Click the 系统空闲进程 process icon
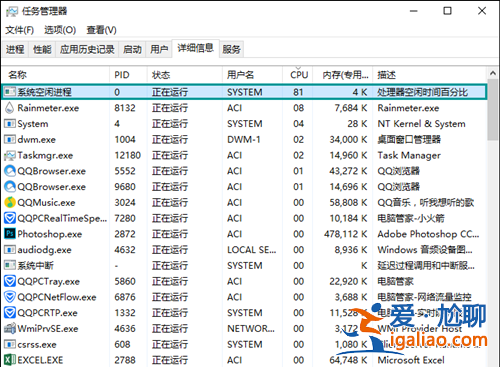Viewport: 500px width, 367px height. point(10,92)
